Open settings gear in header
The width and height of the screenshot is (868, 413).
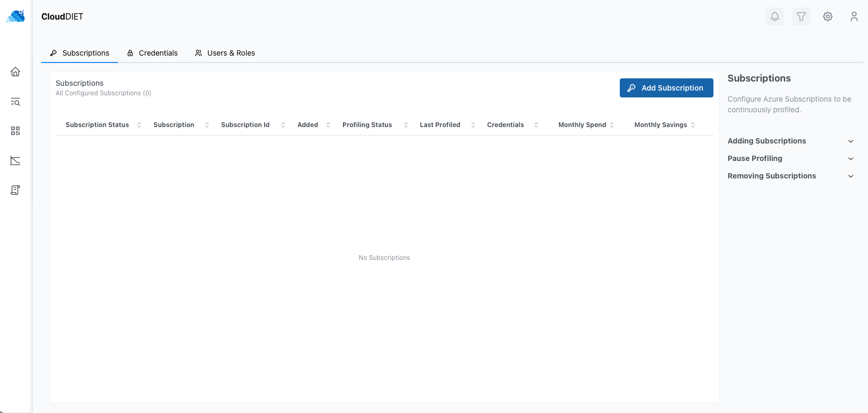(827, 16)
